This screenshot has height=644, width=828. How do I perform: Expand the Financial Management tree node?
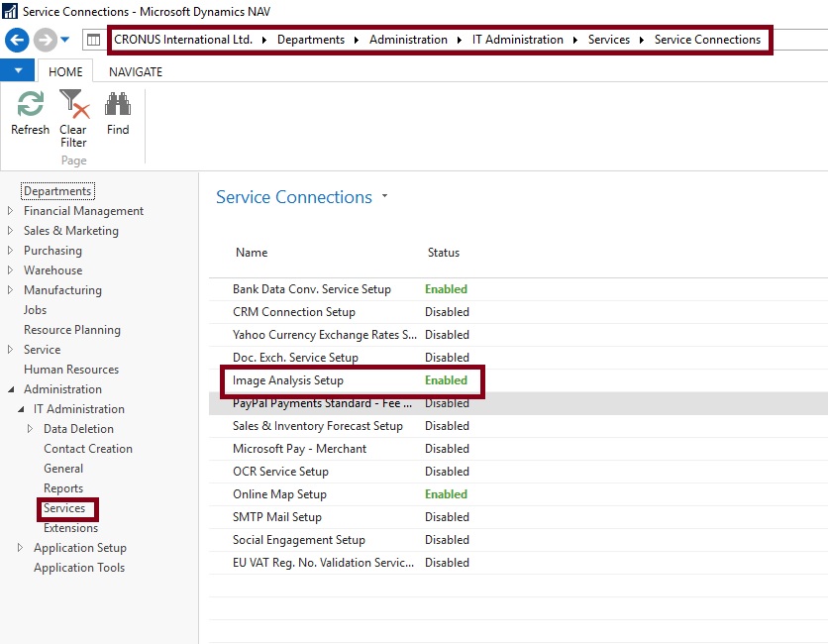(11, 211)
